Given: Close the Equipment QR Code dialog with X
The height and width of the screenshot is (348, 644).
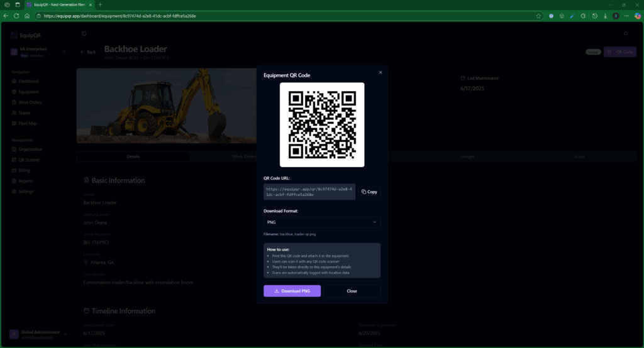Looking at the screenshot, I should click(x=380, y=72).
